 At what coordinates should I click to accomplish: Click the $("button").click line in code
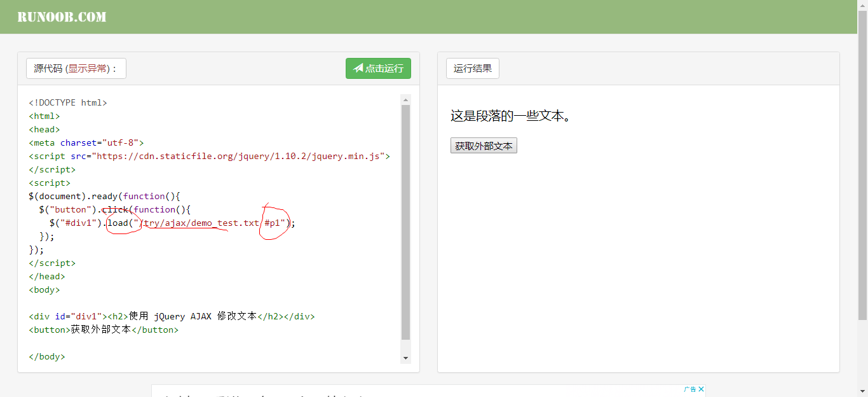pos(115,209)
